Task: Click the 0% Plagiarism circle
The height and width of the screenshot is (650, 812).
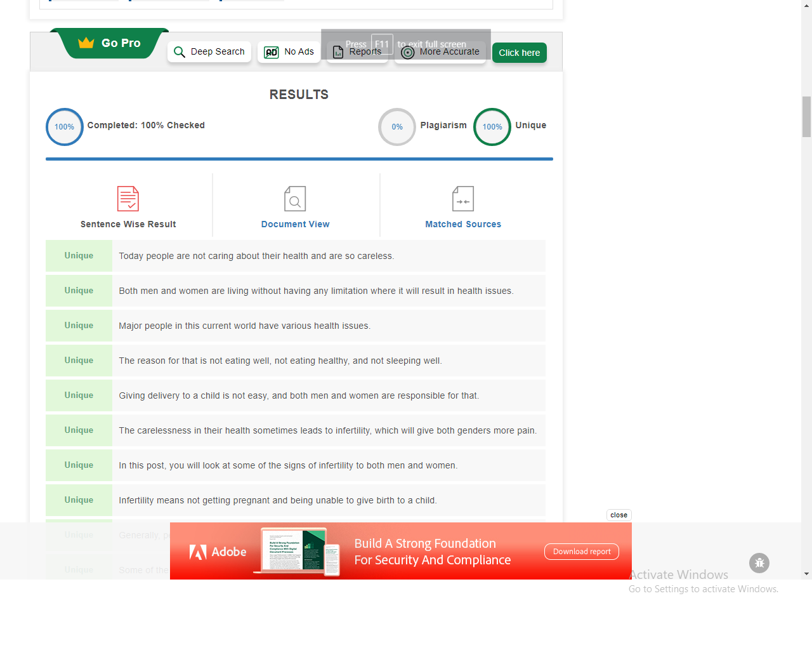Action: coord(397,127)
